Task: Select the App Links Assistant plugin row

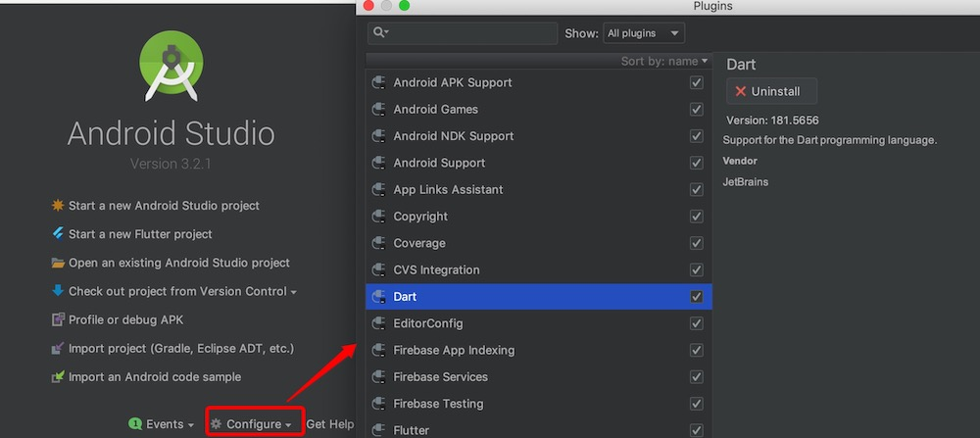Action: coord(539,190)
